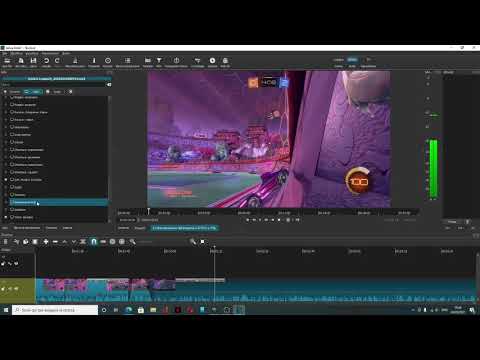480x360 pixels.
Task: Toggle hide on the upper video track
Action: point(10,264)
